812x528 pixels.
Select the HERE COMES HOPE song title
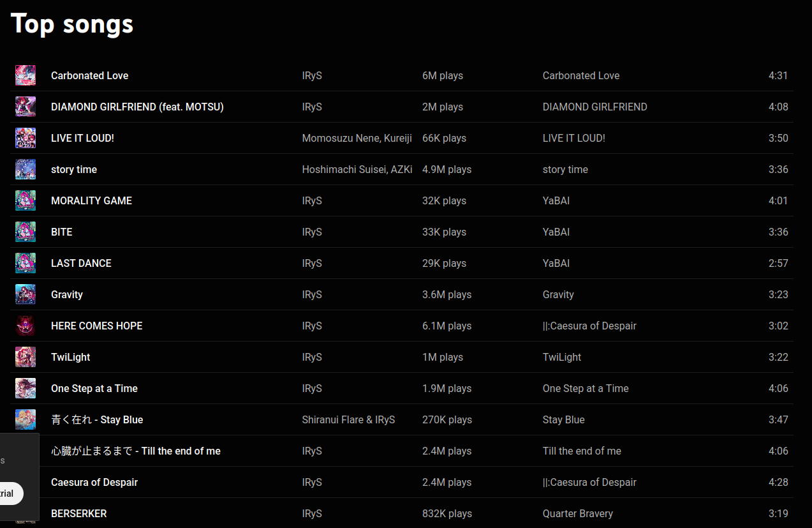[96, 326]
